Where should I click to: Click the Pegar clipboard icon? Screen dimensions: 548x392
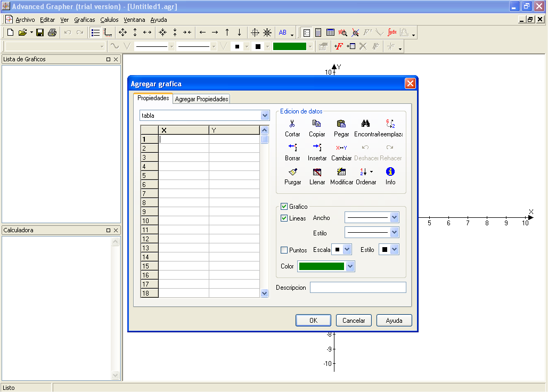pyautogui.click(x=341, y=124)
